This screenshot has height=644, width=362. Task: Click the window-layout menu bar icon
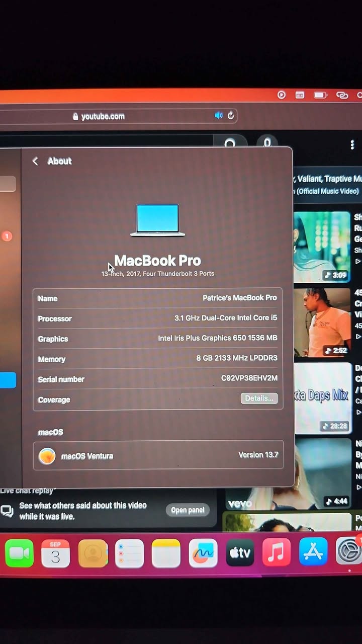point(300,95)
